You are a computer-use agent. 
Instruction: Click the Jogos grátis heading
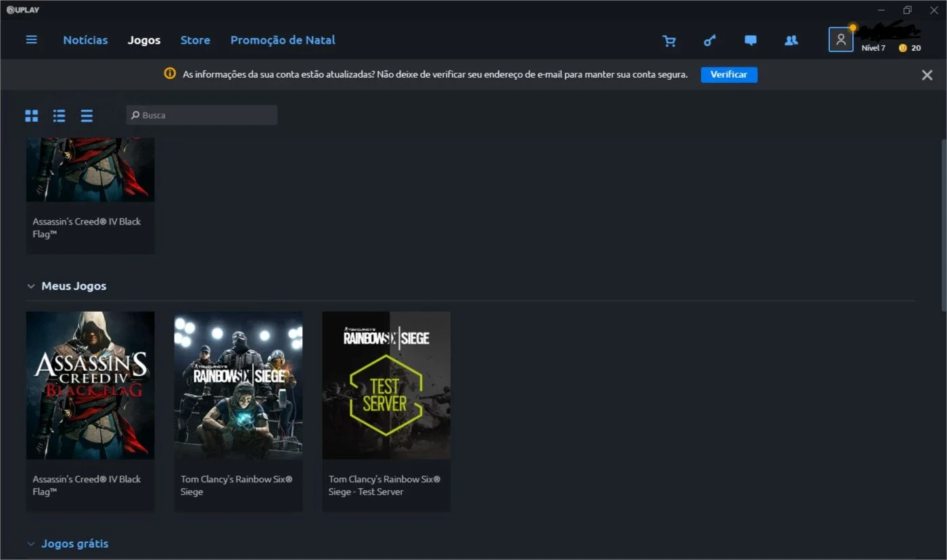[x=74, y=544]
